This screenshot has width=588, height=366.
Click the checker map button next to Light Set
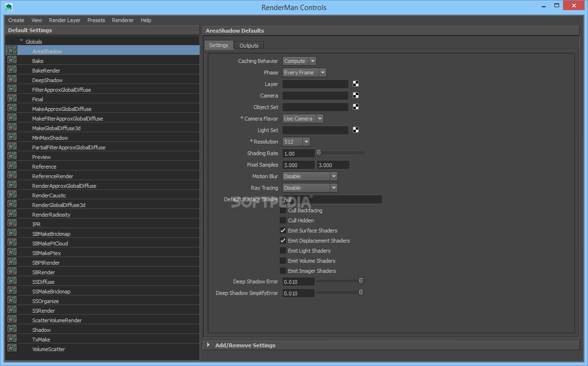[x=356, y=130]
